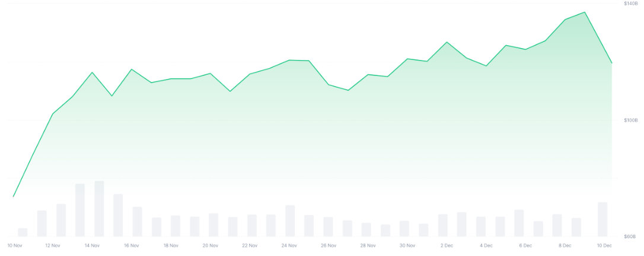This screenshot has width=644, height=256.
Task: Select the line's end point at 10 Dec
Action: (x=611, y=63)
